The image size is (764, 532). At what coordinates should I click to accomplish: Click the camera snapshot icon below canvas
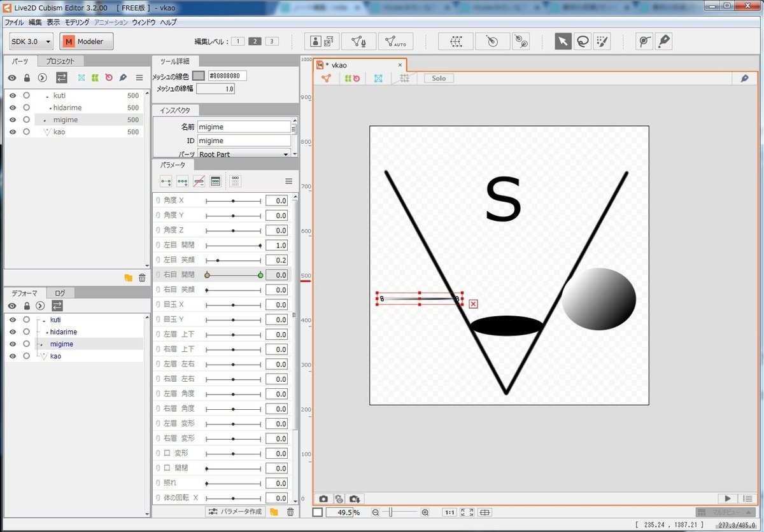tap(323, 498)
